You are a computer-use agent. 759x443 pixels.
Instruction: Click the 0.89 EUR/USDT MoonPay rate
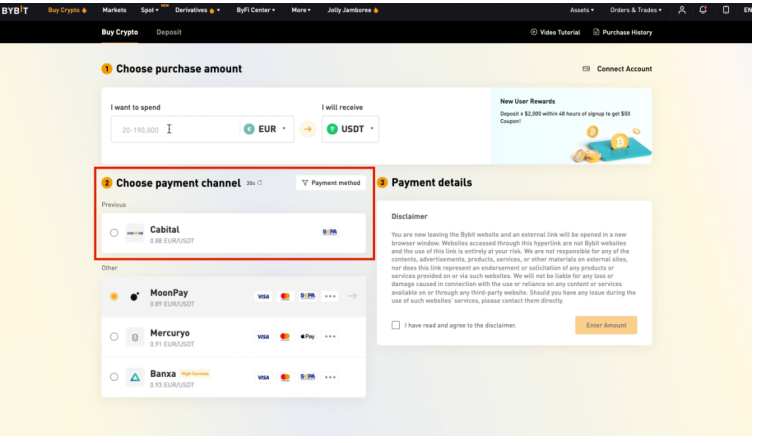(x=172, y=304)
